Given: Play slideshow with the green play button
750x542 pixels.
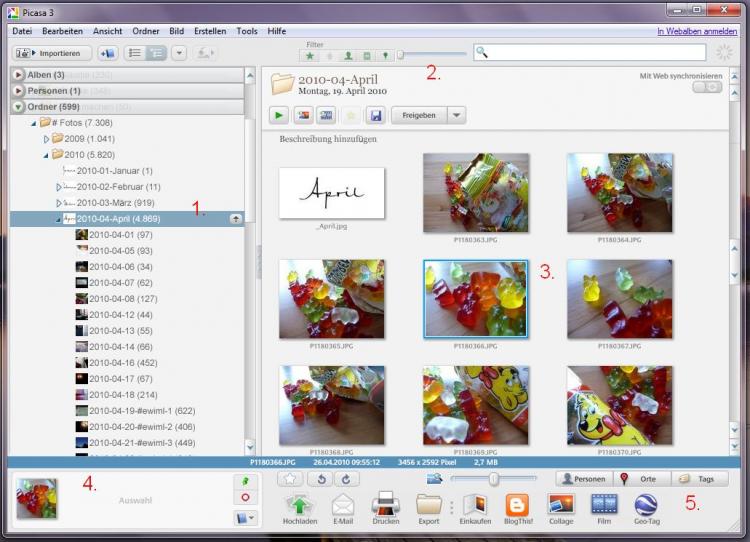Looking at the screenshot, I should pyautogui.click(x=279, y=115).
